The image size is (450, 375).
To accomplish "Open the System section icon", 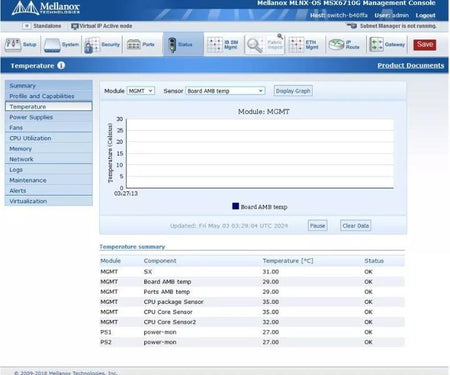I will [52, 45].
